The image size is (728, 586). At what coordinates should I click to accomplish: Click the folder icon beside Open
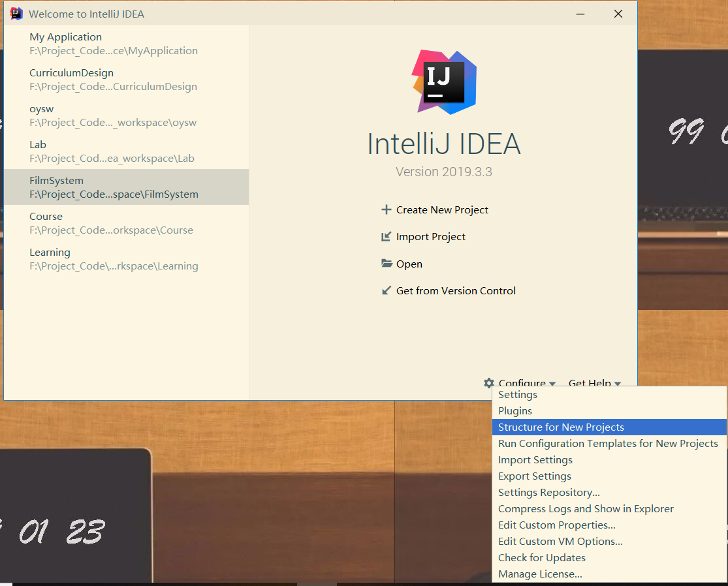point(387,264)
